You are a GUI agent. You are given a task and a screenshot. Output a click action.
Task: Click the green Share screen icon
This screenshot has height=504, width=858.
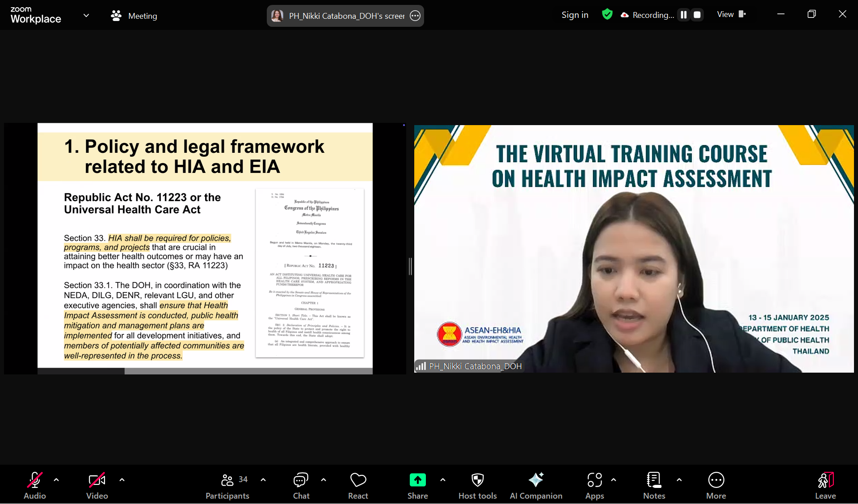coord(417,480)
